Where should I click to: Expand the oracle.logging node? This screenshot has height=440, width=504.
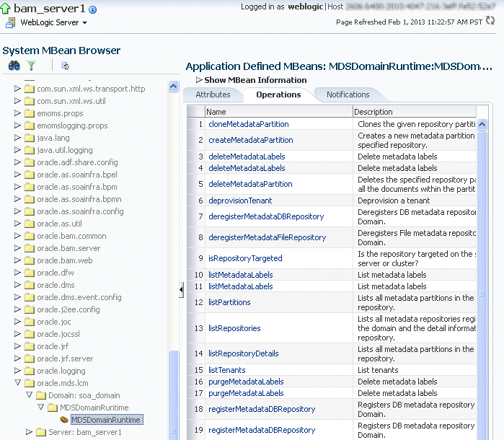pyautogui.click(x=17, y=371)
